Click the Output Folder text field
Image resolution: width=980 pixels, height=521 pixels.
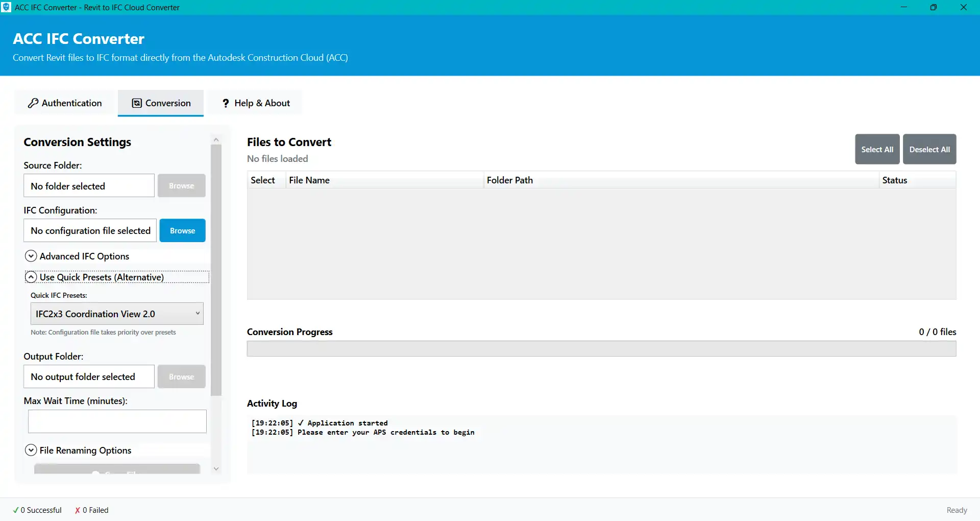tap(89, 376)
